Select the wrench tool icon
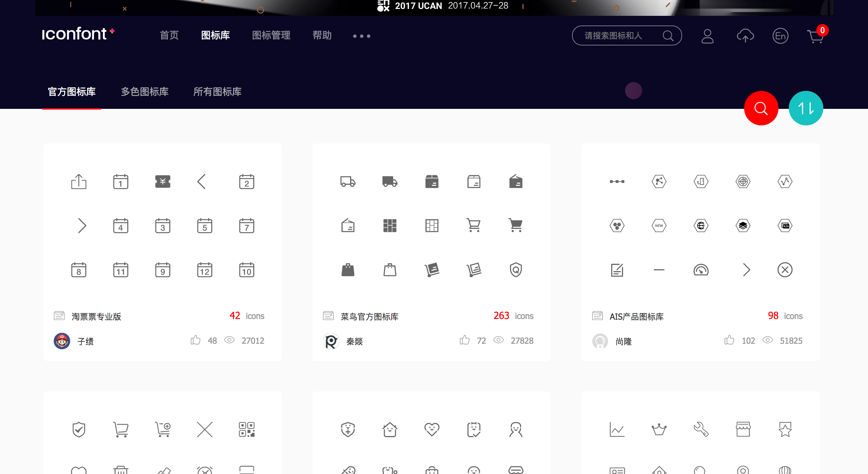Screen dimensions: 868x474 [x=701, y=430]
